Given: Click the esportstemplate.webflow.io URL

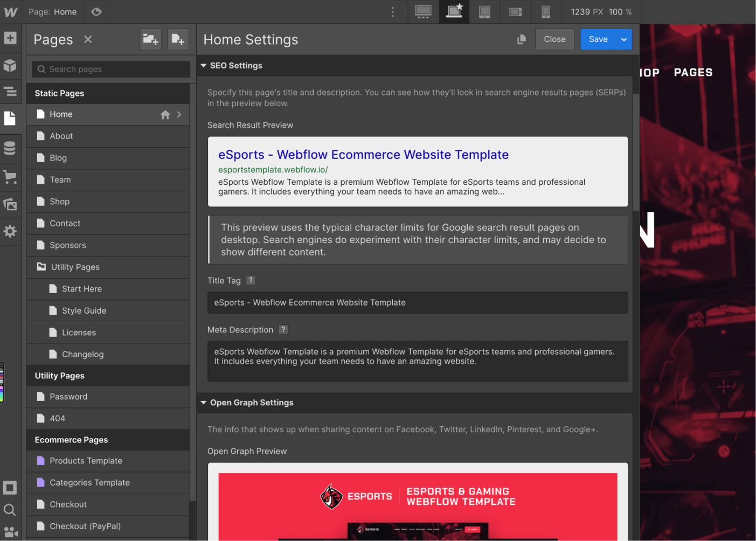Looking at the screenshot, I should point(273,170).
